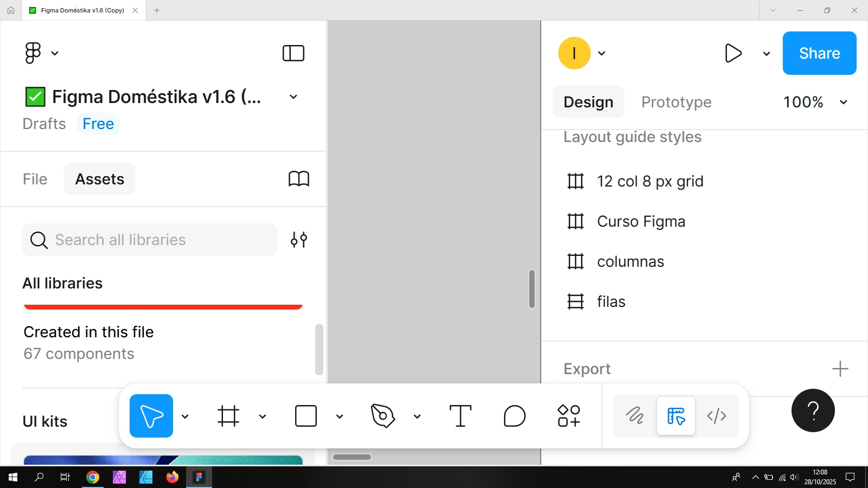
Task: Click the Export section label
Action: pyautogui.click(x=587, y=369)
